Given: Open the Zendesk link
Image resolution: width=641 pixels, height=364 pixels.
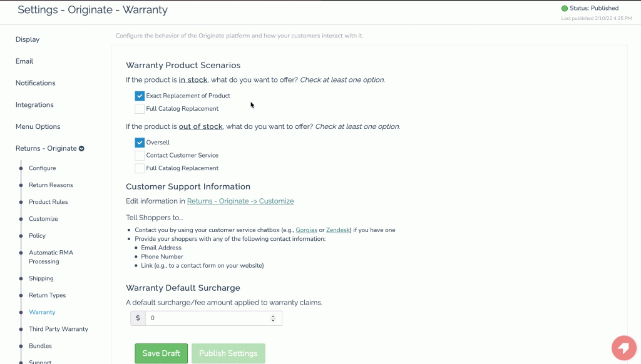Looking at the screenshot, I should coord(338,230).
